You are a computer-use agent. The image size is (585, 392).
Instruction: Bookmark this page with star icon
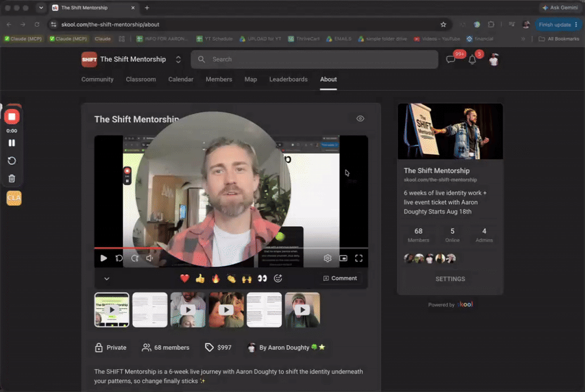(x=443, y=25)
